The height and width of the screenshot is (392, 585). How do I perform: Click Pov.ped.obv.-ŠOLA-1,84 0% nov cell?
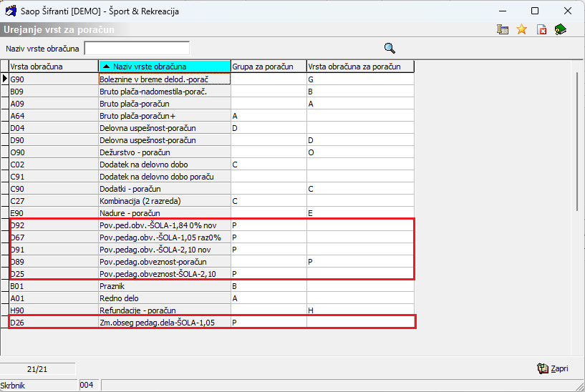click(x=165, y=225)
